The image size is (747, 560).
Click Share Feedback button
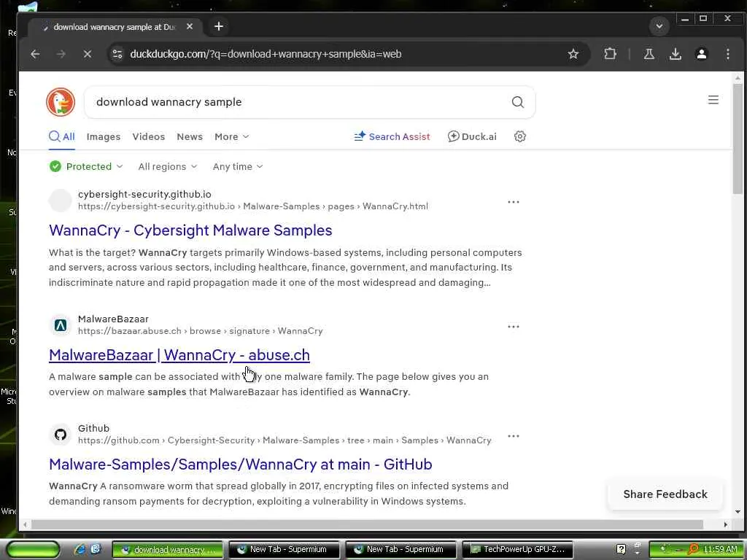point(665,494)
